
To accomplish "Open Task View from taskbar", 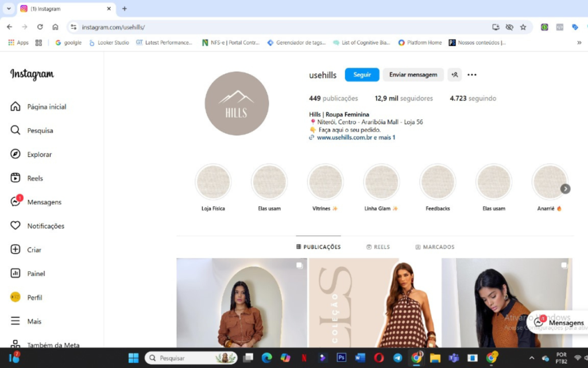I will pos(248,358).
